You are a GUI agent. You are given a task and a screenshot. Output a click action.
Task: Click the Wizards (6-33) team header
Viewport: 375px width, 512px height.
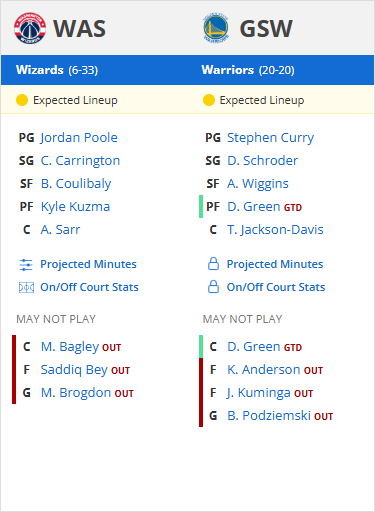click(57, 70)
